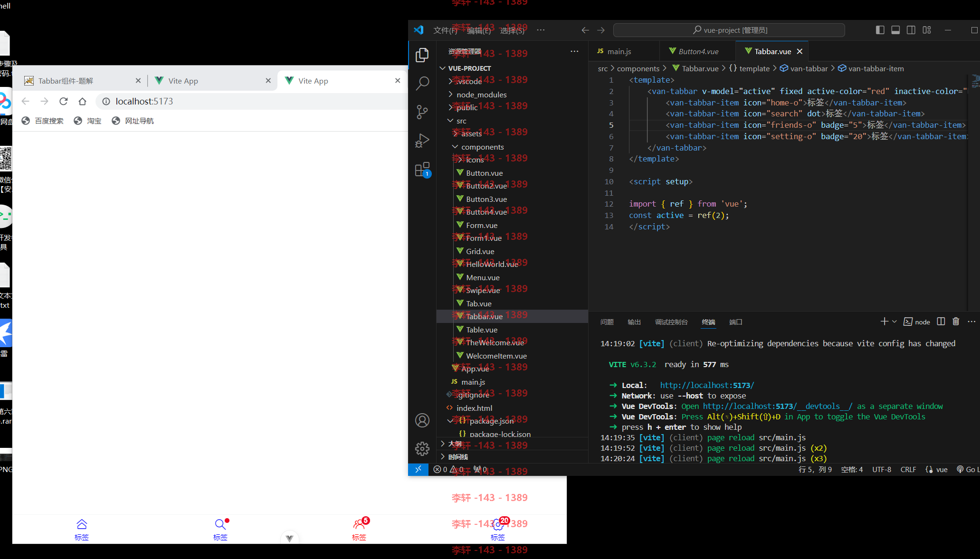980x559 pixels.
Task: Click browser back arrow
Action: (26, 101)
